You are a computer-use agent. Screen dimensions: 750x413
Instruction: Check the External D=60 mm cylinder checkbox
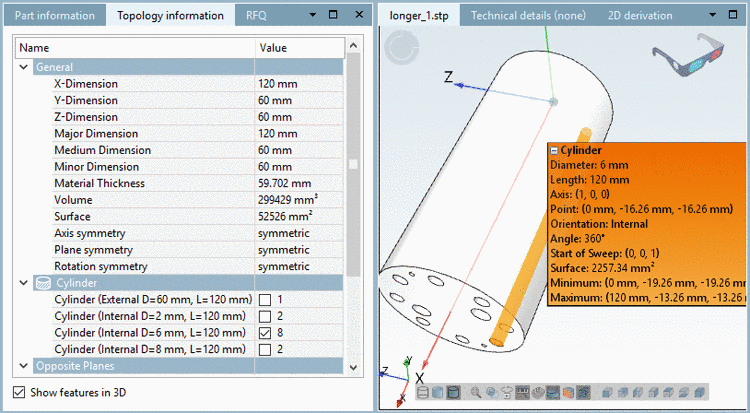pyautogui.click(x=266, y=300)
